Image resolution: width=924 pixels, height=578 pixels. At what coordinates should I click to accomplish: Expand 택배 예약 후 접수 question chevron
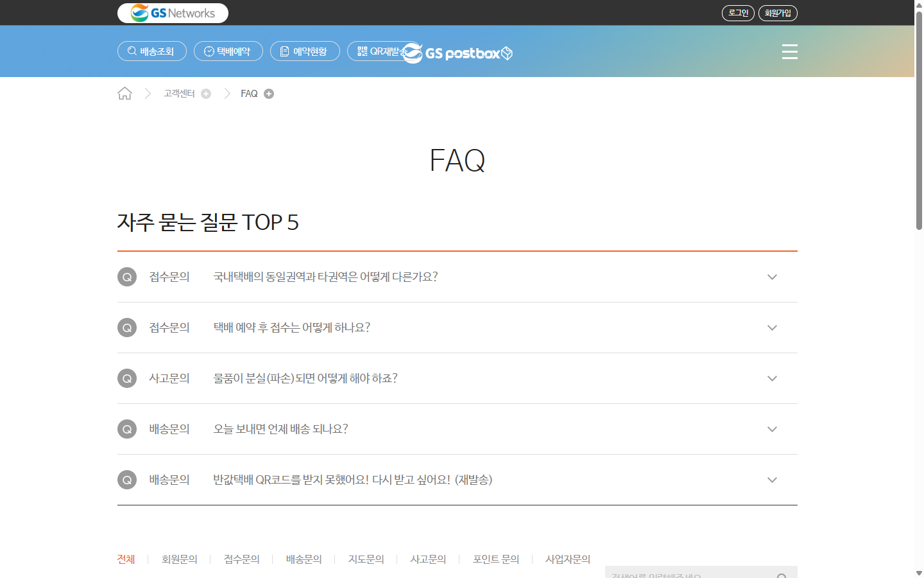coord(772,328)
